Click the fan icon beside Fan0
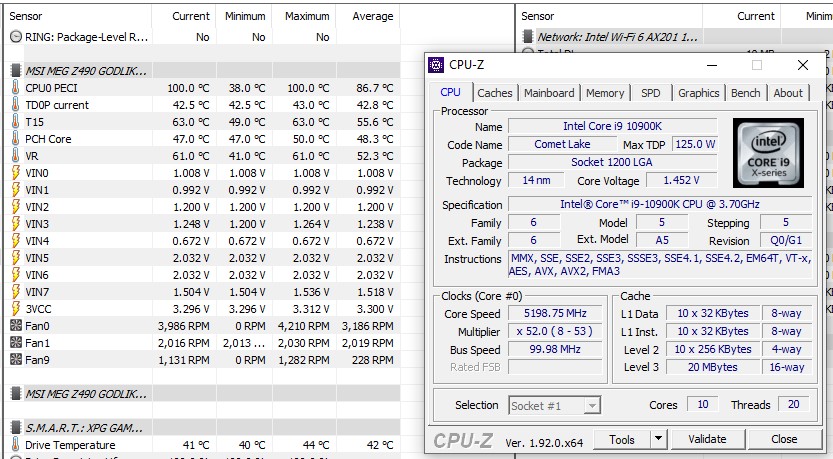 pos(16,326)
